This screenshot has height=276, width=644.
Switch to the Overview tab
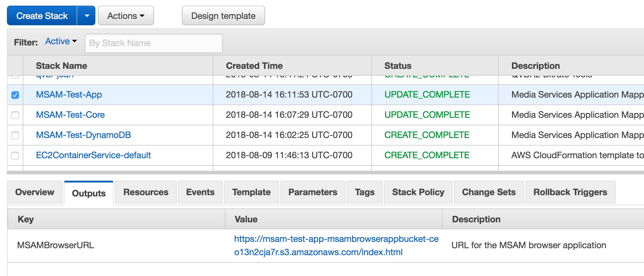(35, 192)
